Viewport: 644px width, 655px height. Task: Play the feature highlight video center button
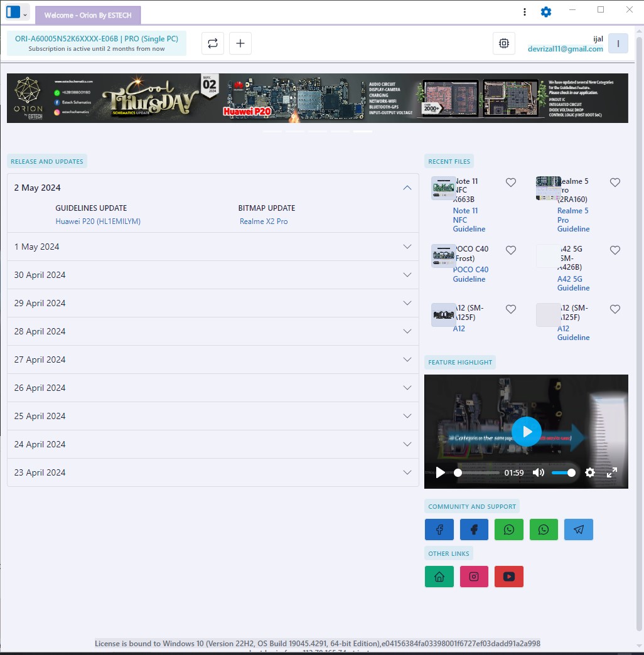click(527, 432)
